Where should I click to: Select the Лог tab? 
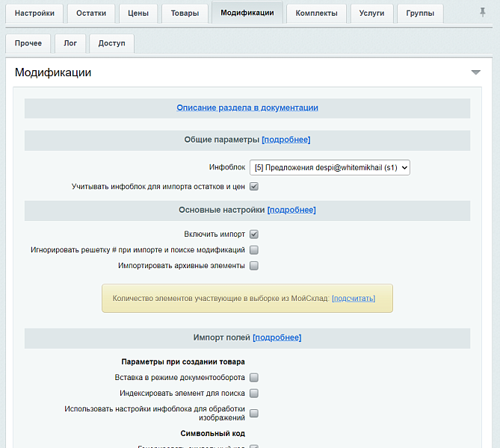[x=70, y=44]
